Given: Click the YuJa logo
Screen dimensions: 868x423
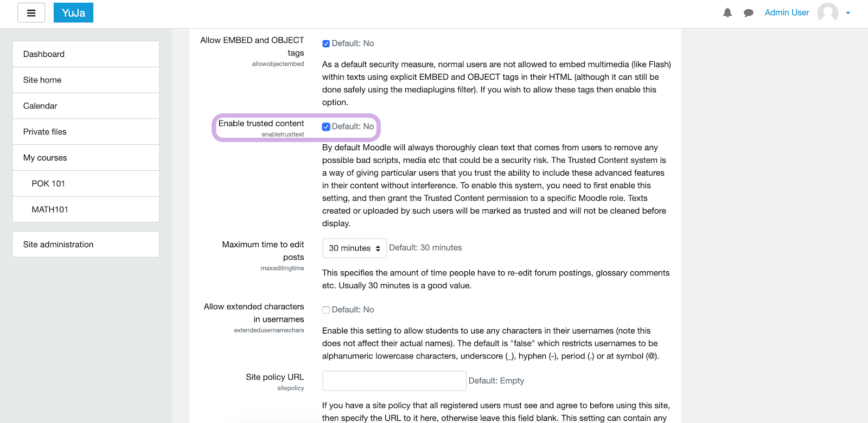Looking at the screenshot, I should tap(73, 13).
